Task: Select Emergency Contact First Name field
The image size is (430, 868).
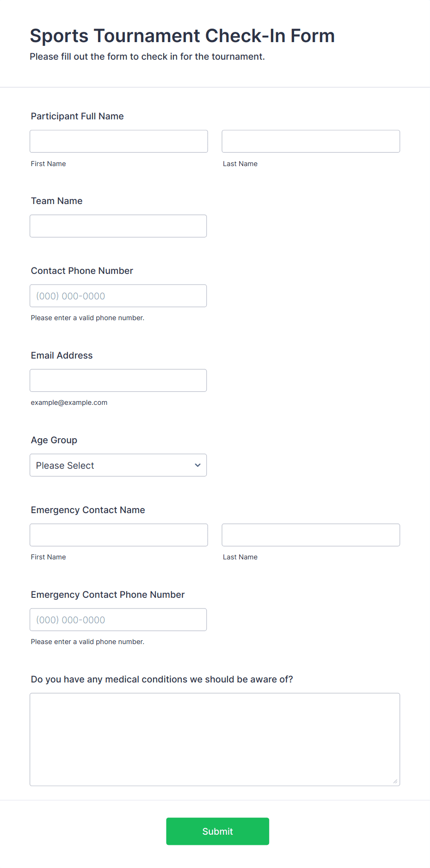Action: [x=119, y=535]
